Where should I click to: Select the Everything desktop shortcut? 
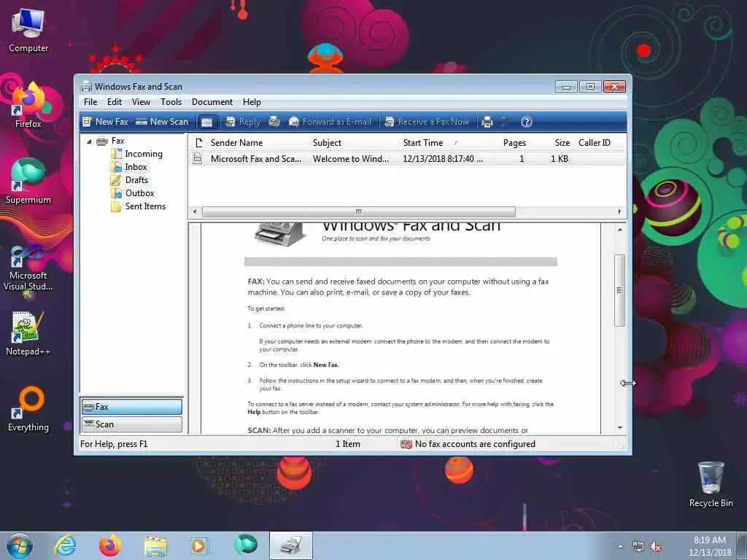coord(28,408)
